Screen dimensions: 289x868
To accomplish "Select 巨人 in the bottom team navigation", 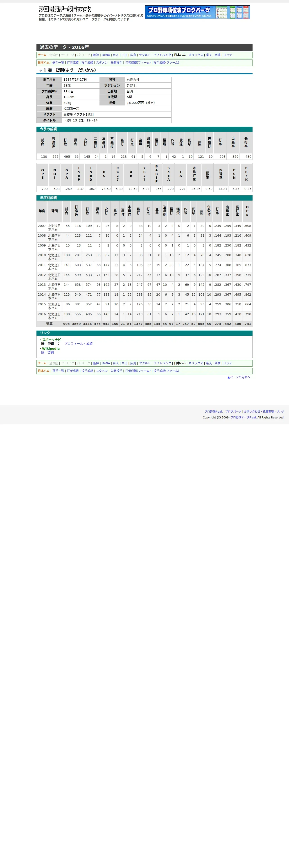I will coord(116,363).
